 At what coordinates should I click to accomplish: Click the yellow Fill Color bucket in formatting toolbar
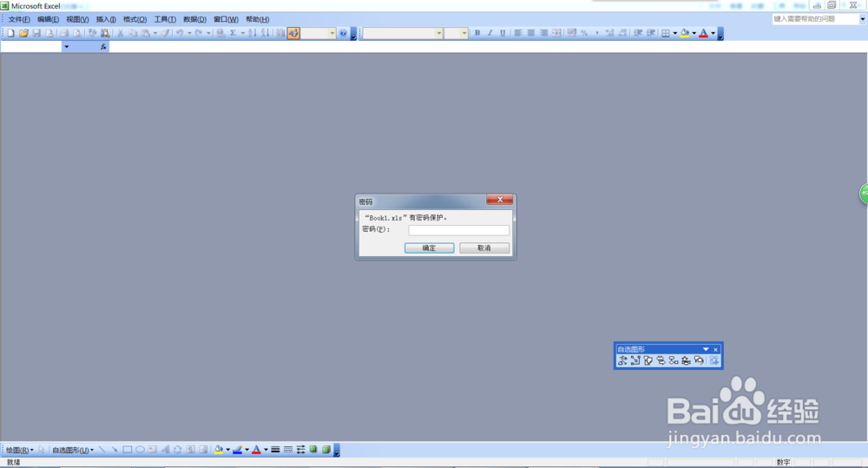click(685, 33)
